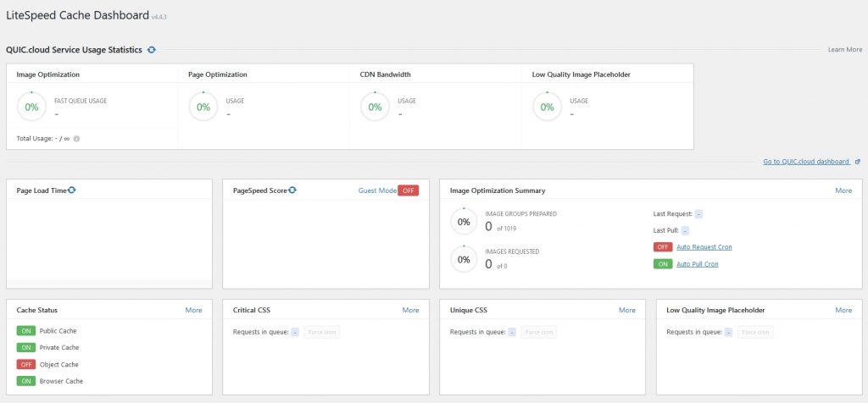Toggle the Auto Pull Cron ON badge
Screen dimensions: 868x403
[x=662, y=264]
